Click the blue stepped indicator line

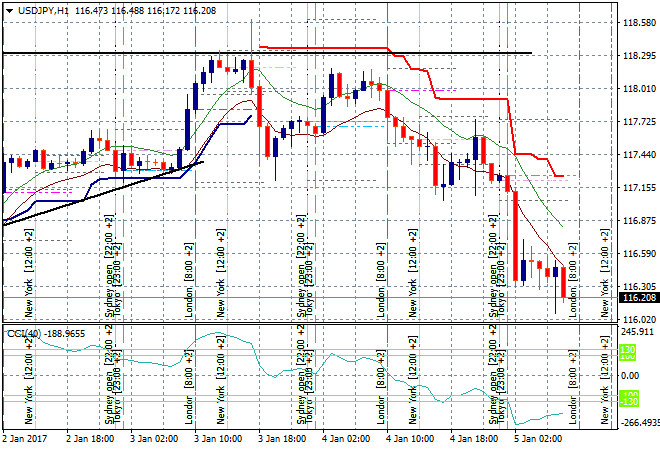[x=230, y=122]
